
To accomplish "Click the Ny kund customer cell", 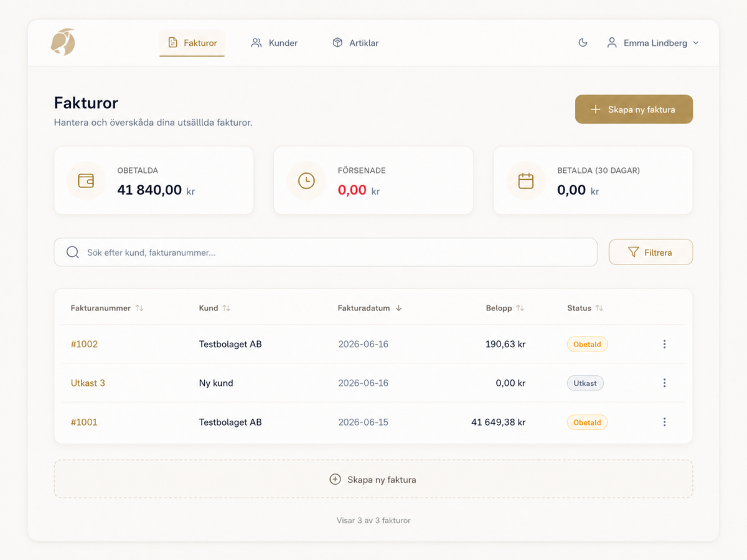I will (216, 383).
